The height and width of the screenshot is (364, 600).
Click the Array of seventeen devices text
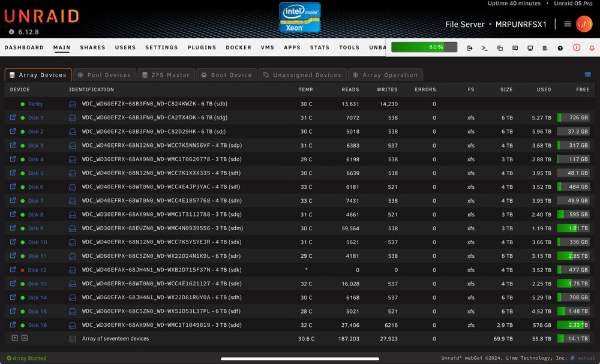coord(116,338)
